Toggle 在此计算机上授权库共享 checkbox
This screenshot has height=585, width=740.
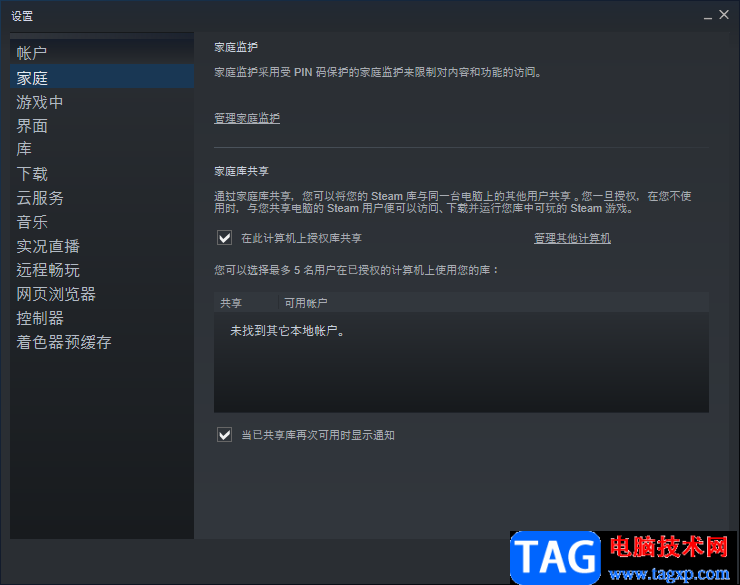click(x=225, y=238)
